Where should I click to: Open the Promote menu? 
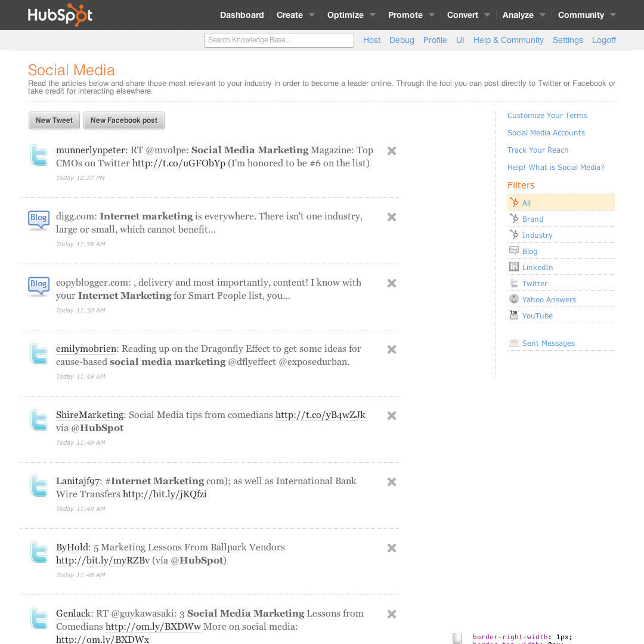[405, 15]
